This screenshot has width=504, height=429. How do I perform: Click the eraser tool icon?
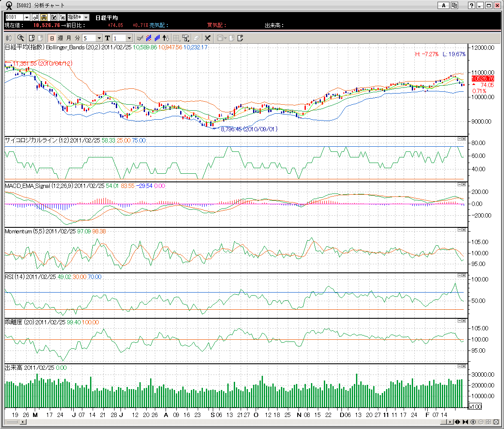pos(196,38)
